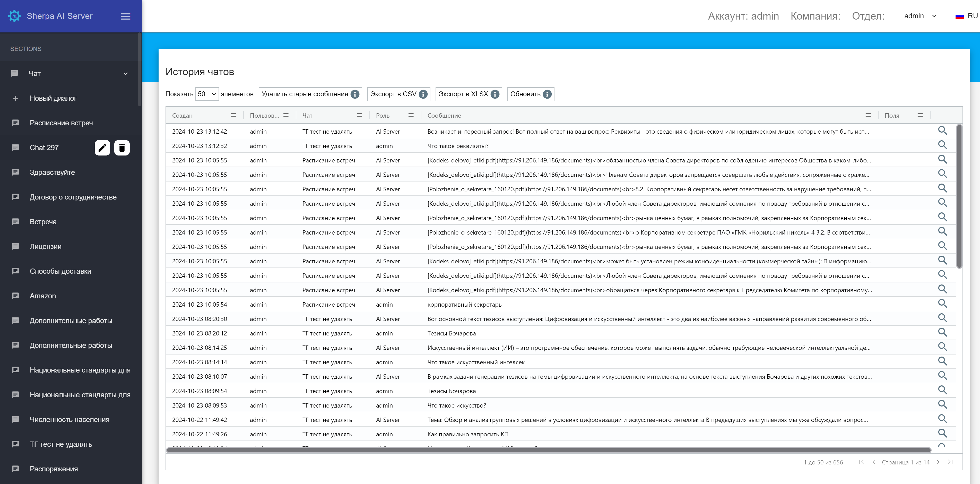Open magnifier for 'Что такое искусство?' row
The height and width of the screenshot is (484, 980).
(942, 404)
